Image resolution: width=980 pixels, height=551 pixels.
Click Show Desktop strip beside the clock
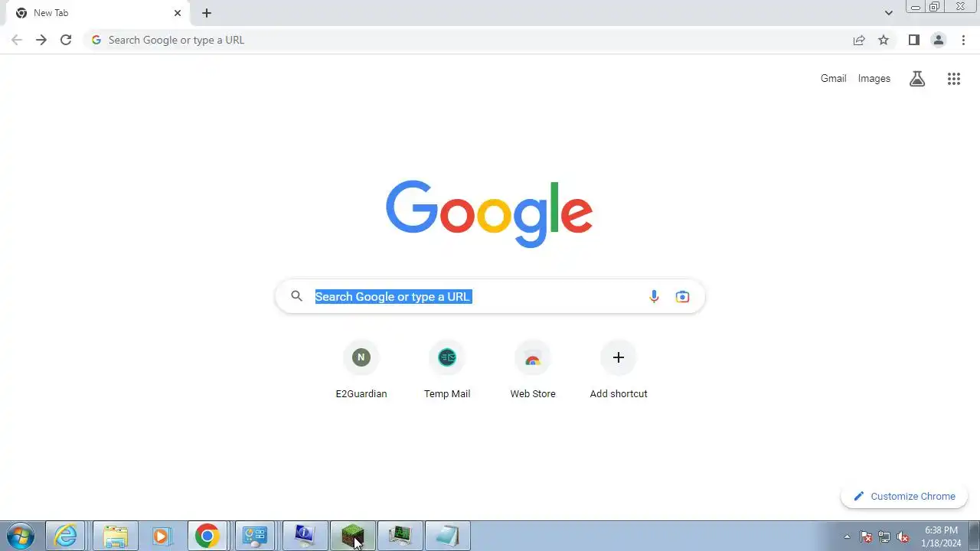click(974, 536)
